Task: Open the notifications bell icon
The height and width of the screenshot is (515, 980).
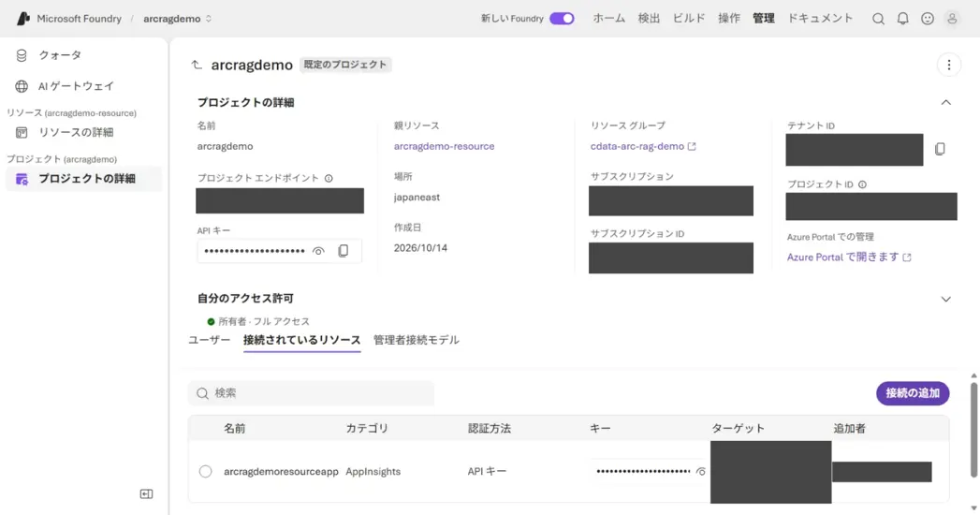Action: point(902,19)
